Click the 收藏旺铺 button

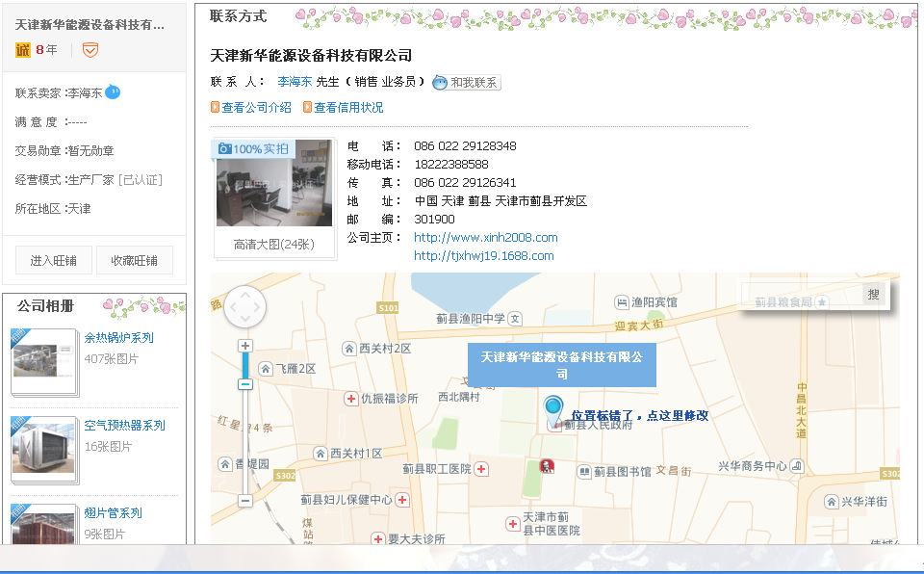(135, 260)
